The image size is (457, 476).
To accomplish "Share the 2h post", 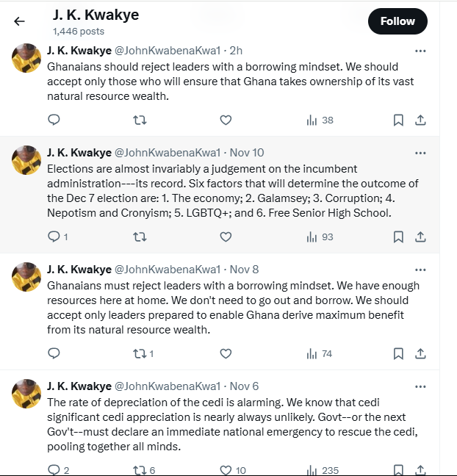I will click(420, 120).
